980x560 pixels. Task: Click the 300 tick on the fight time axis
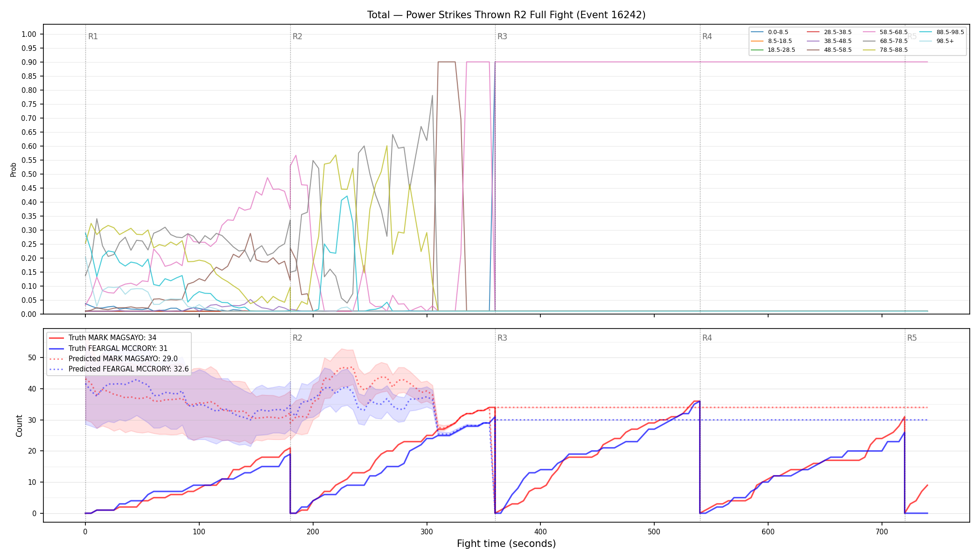pos(427,532)
